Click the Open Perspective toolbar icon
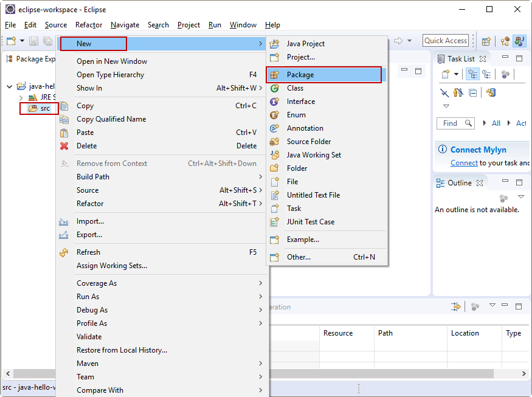 pos(486,41)
